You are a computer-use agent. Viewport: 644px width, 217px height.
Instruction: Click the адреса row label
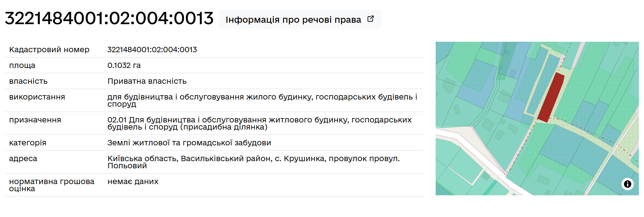23,158
